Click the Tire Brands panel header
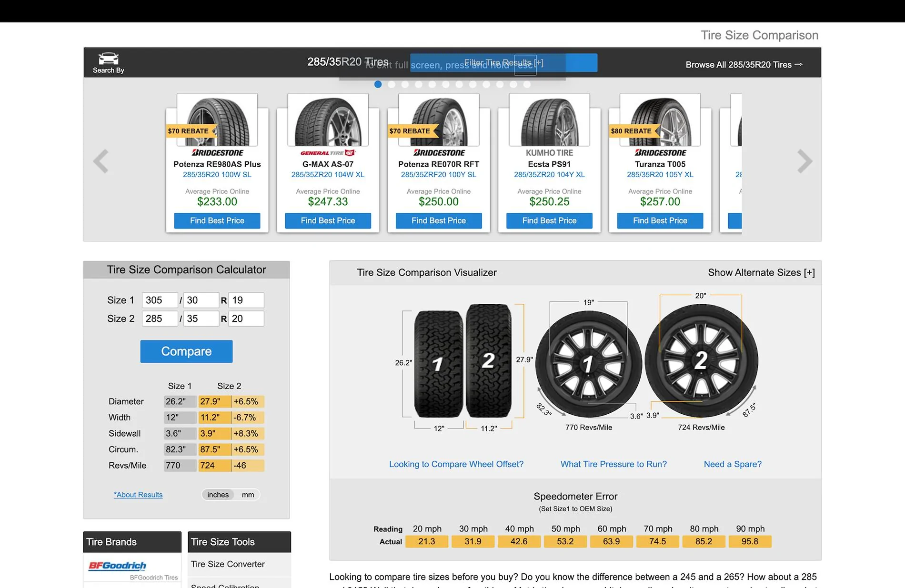Screen dimensions: 905x588 (132, 542)
